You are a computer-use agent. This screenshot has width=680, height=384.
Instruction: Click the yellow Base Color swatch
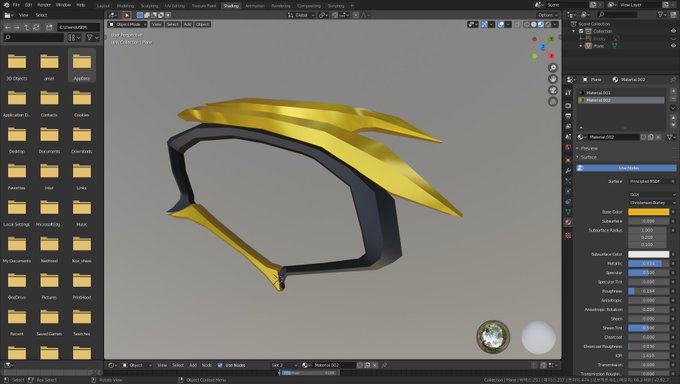pos(648,212)
